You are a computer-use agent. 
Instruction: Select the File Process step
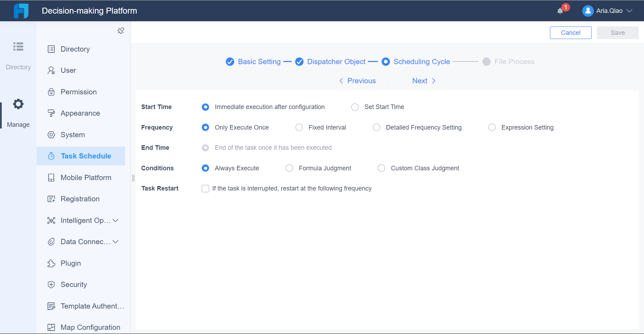tap(508, 62)
